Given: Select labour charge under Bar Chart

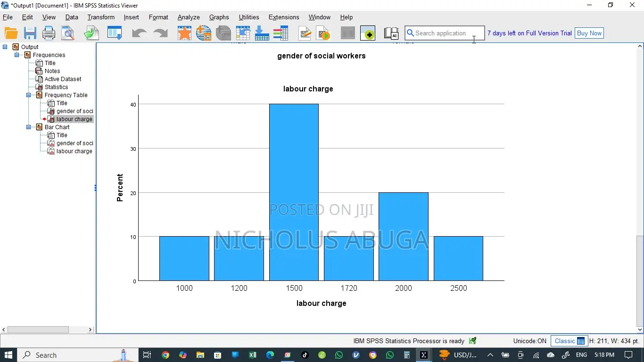Looking at the screenshot, I should click(74, 151).
